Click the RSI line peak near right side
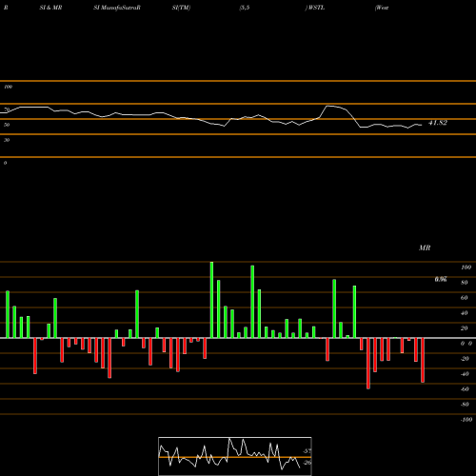This screenshot has height=476, width=476. coord(330,107)
